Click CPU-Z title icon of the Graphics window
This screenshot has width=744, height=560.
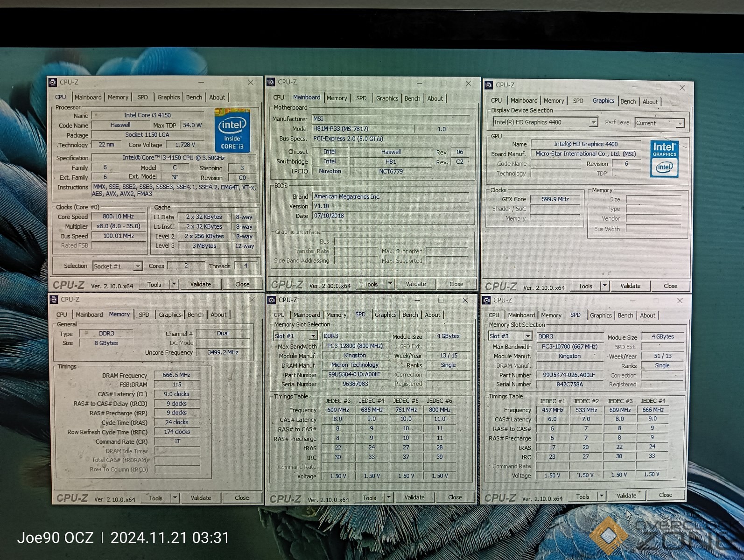(489, 85)
